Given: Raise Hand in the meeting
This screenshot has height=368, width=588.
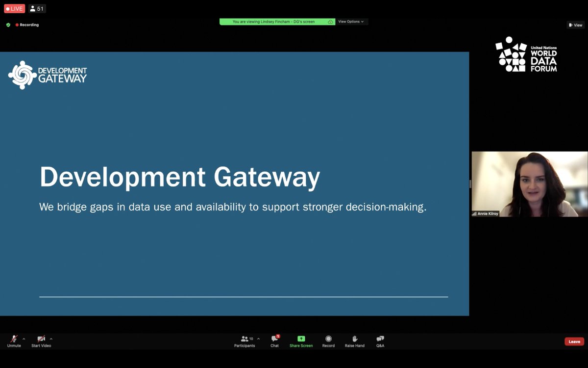Looking at the screenshot, I should coord(355,342).
